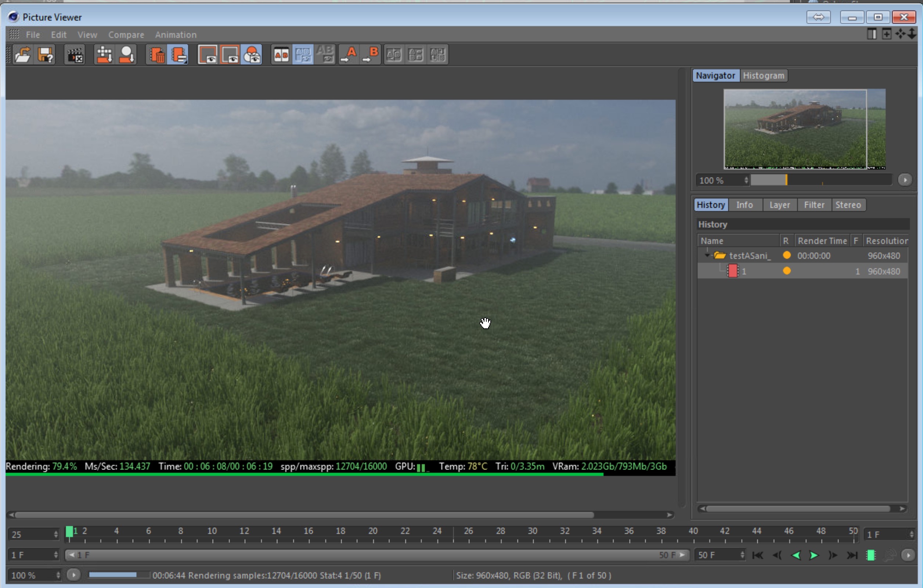
Task: Click the Clear History trash icon
Action: point(157,54)
